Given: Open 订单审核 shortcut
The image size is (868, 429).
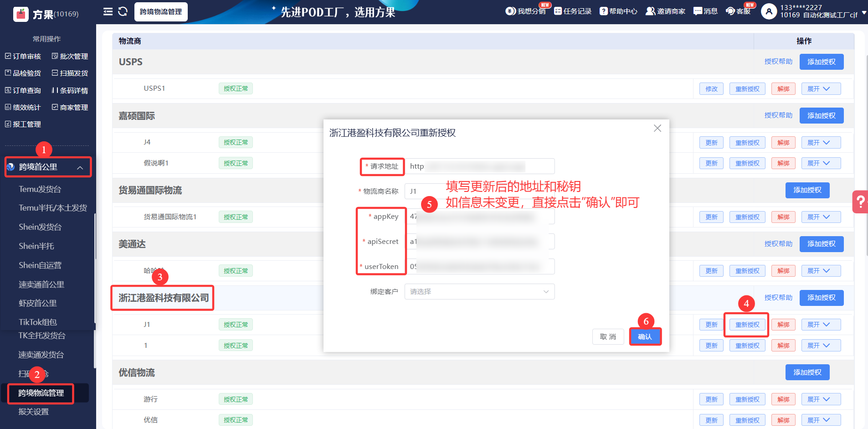Looking at the screenshot, I should coord(23,56).
